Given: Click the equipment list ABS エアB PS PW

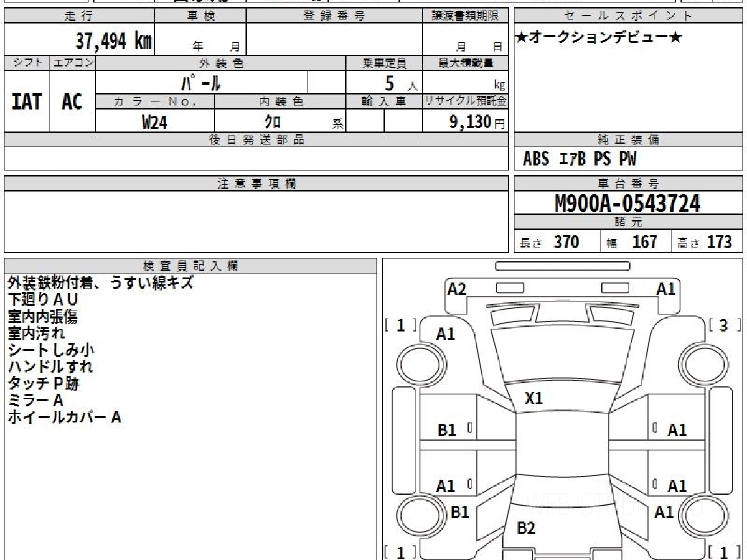Looking at the screenshot, I should (580, 159).
